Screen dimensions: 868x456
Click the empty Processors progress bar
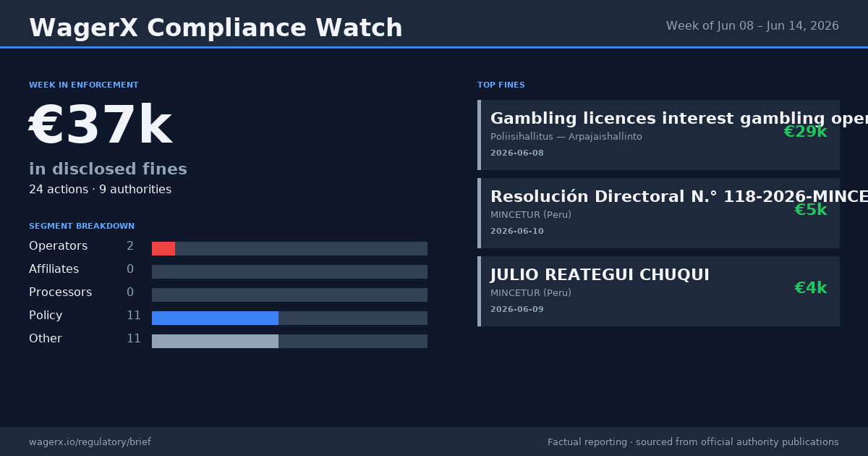(x=289, y=295)
